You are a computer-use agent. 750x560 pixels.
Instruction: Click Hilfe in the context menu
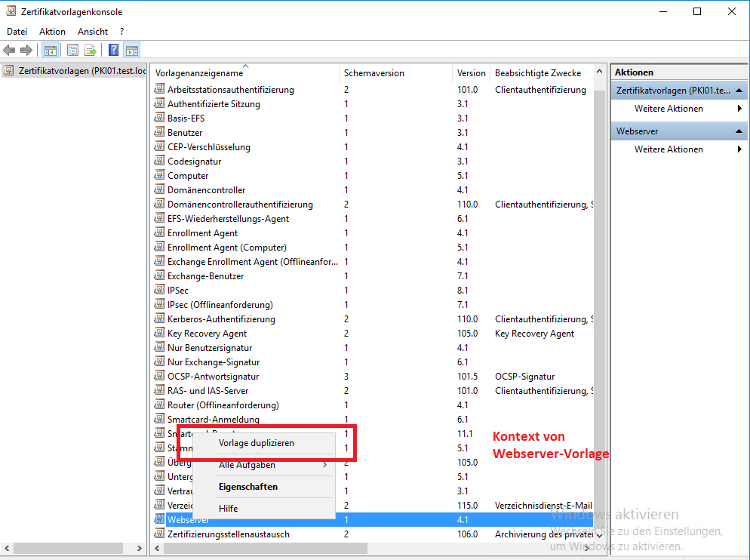tap(229, 509)
